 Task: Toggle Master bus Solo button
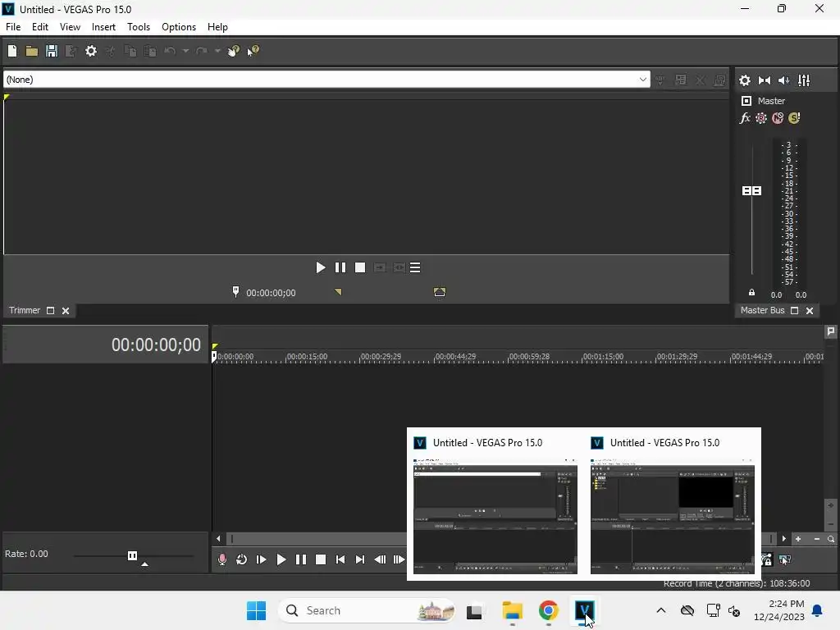click(794, 118)
